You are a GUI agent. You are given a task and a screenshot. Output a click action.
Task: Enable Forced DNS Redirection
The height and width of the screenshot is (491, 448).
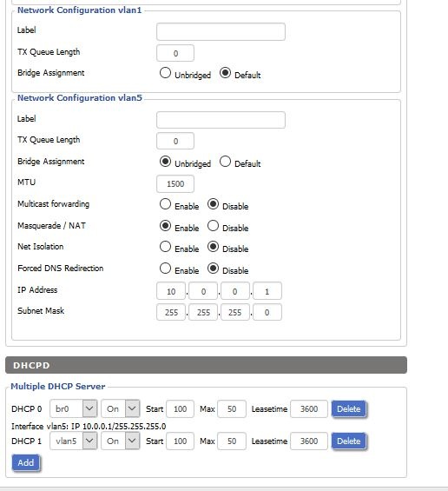pyautogui.click(x=165, y=269)
